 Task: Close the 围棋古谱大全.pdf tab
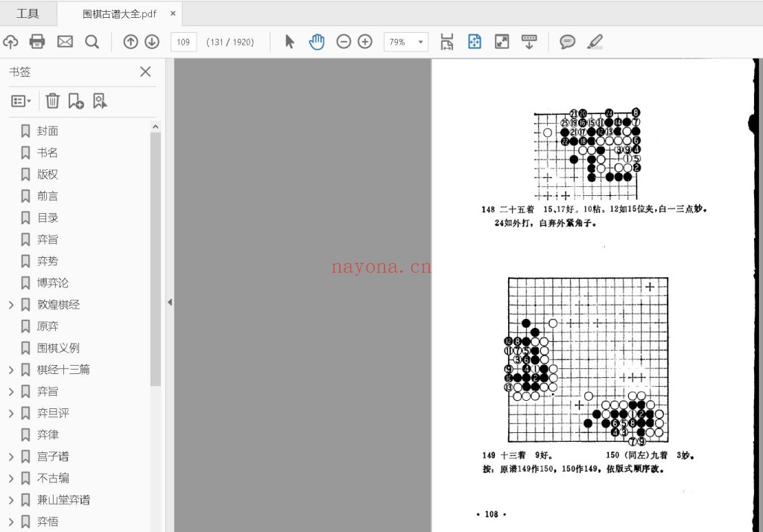(x=173, y=13)
